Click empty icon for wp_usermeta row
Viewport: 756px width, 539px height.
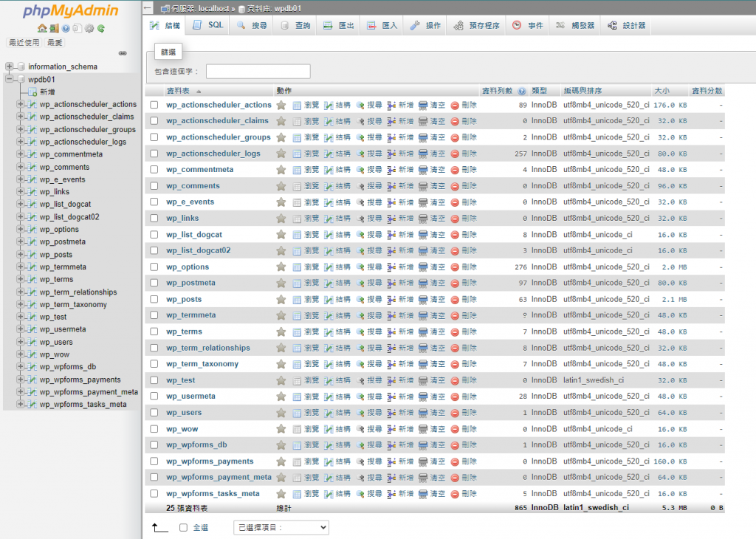pyautogui.click(x=423, y=396)
